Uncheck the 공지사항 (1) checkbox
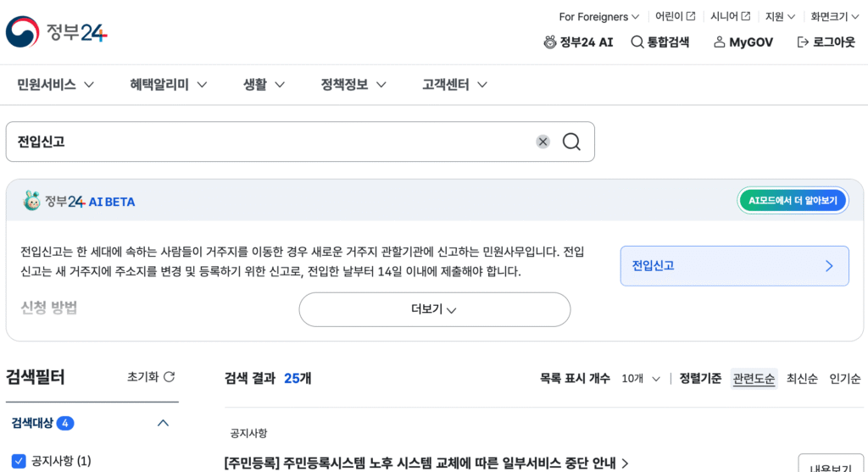Viewport: 868px width, 472px height. (x=19, y=461)
